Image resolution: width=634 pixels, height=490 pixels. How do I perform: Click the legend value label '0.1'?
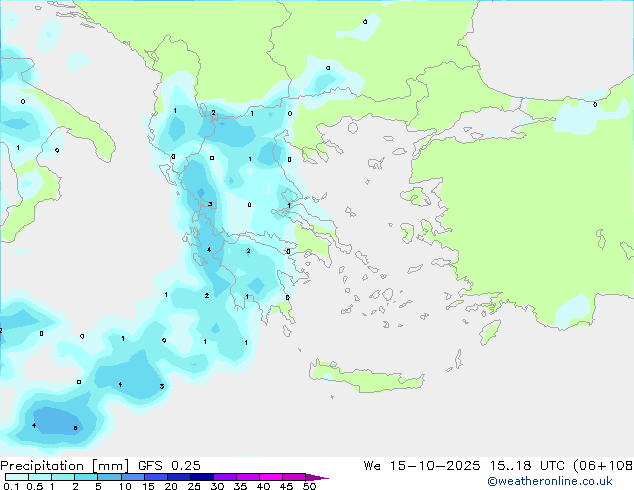point(11,486)
